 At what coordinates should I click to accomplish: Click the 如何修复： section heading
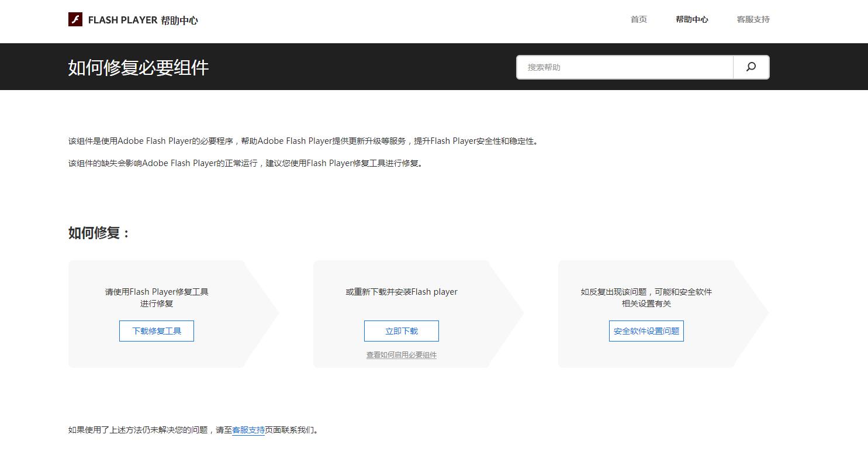98,233
